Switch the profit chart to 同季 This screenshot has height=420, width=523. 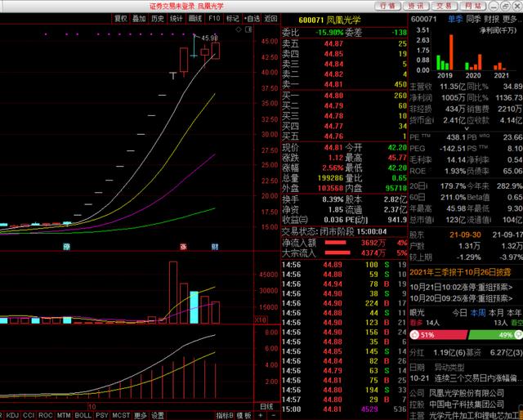473,19
